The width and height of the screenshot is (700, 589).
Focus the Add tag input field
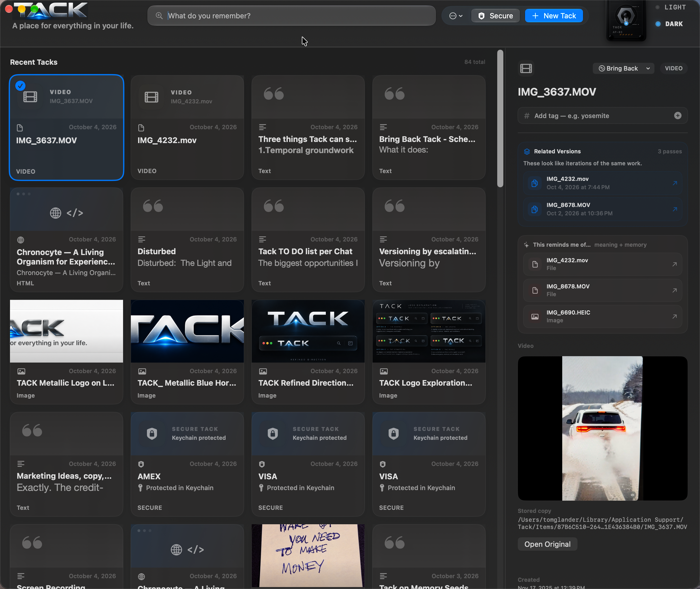coord(602,116)
